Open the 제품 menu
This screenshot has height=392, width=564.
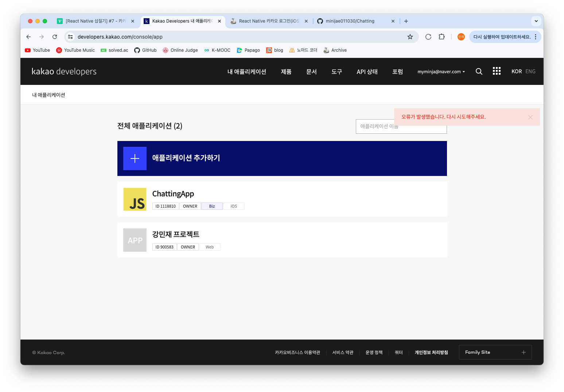click(x=286, y=72)
